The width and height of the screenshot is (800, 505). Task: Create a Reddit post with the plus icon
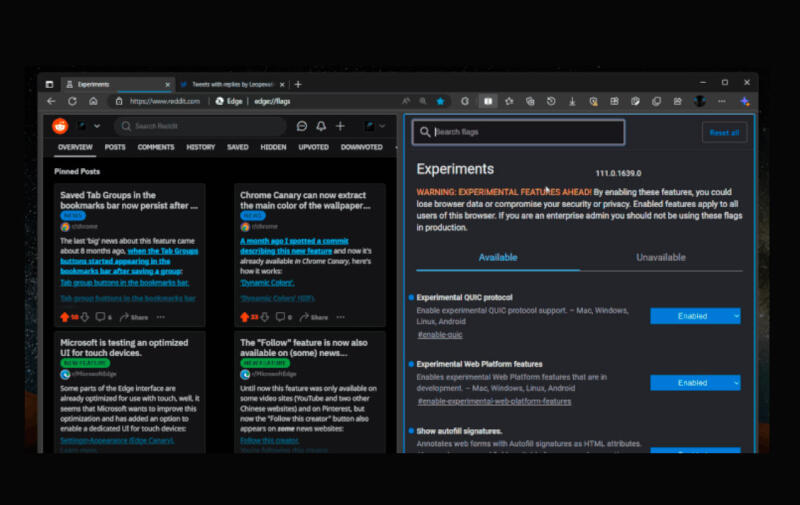point(340,125)
